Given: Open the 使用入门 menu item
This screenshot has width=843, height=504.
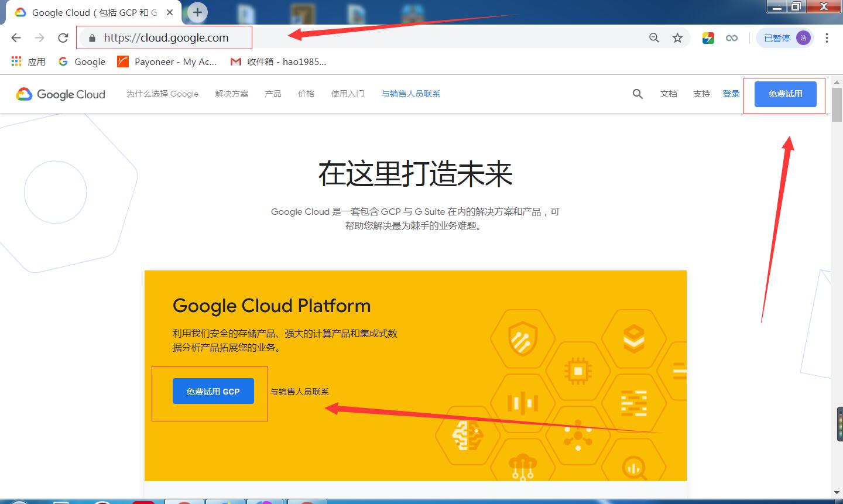Looking at the screenshot, I should pyautogui.click(x=347, y=94).
